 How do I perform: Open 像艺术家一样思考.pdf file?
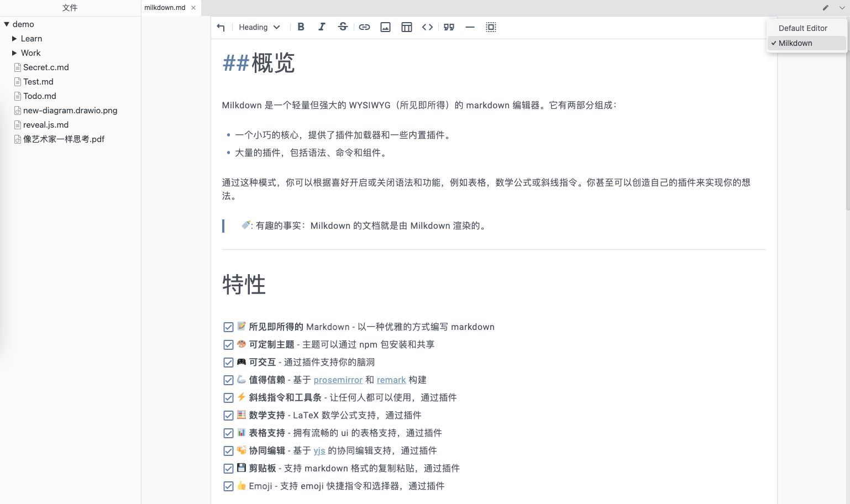point(64,139)
